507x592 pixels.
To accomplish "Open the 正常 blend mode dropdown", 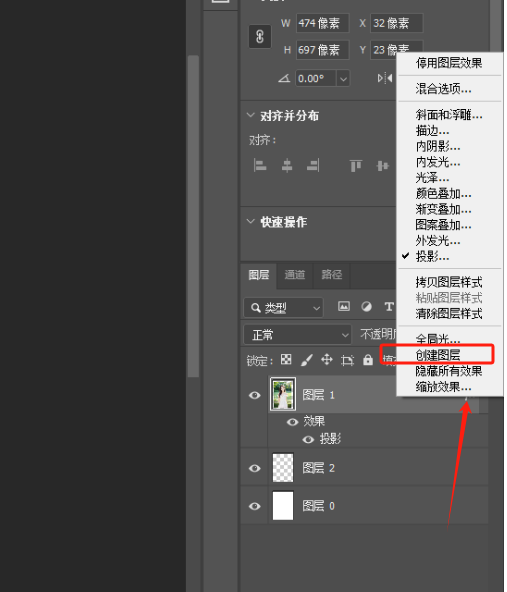I will click(297, 335).
